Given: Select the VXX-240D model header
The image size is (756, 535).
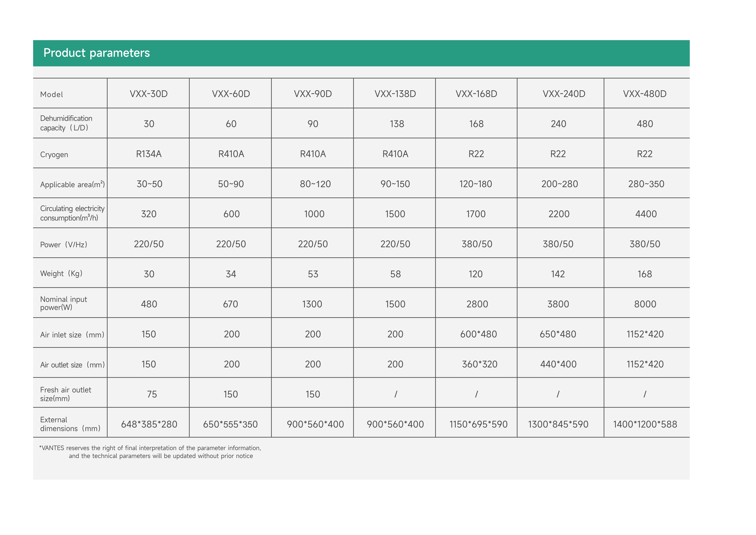Looking at the screenshot, I should pyautogui.click(x=564, y=94).
